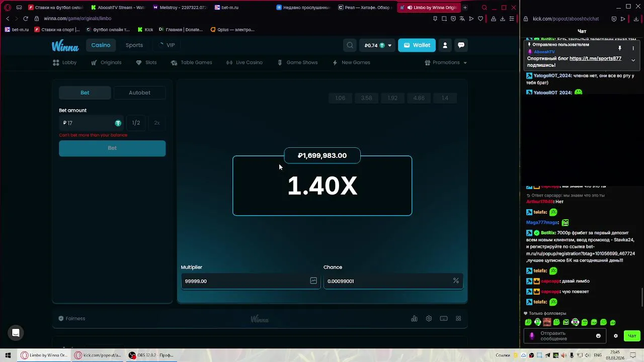Open new browser tab plus button
This screenshot has height=362, width=644.
(465, 8)
